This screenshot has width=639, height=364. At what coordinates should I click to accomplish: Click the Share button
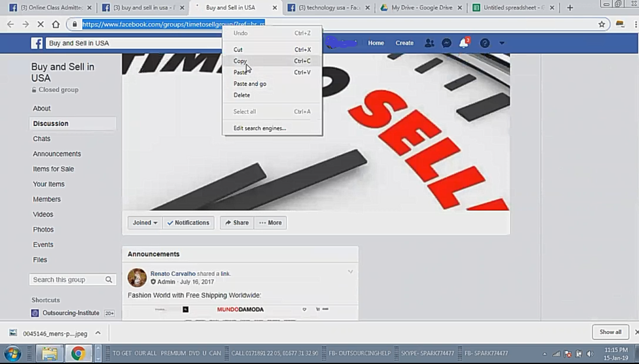pyautogui.click(x=237, y=223)
